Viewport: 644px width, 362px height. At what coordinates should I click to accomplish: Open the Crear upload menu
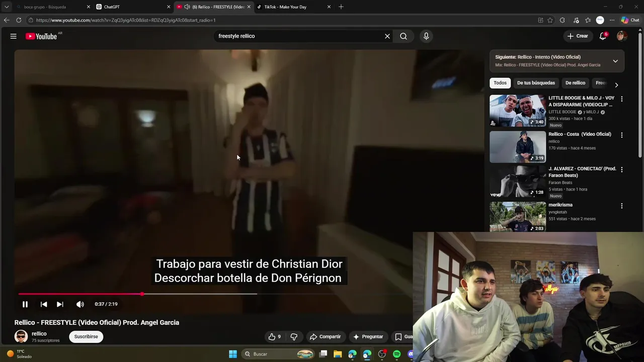coord(578,36)
